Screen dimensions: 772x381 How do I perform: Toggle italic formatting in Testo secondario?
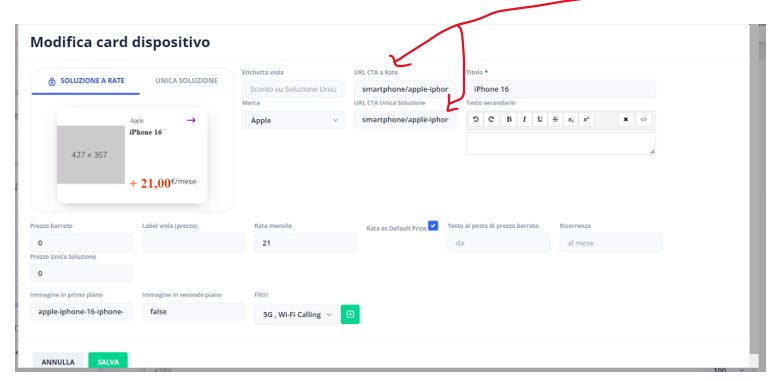coord(524,120)
